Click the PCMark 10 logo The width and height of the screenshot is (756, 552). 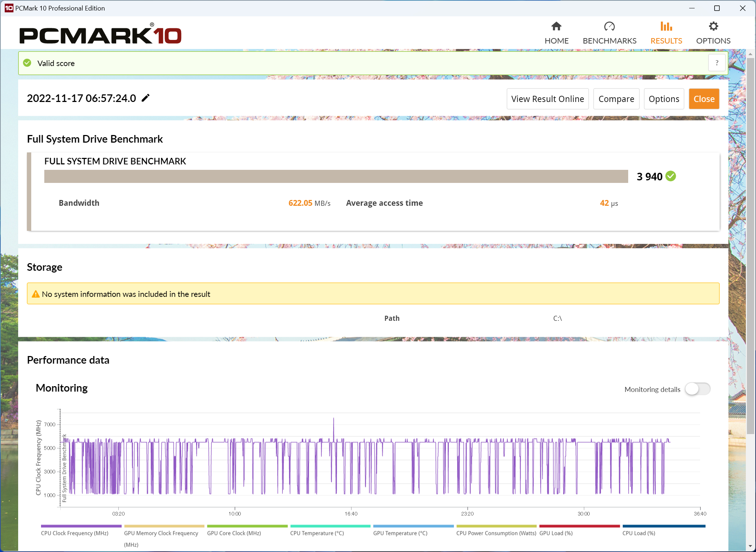click(100, 34)
